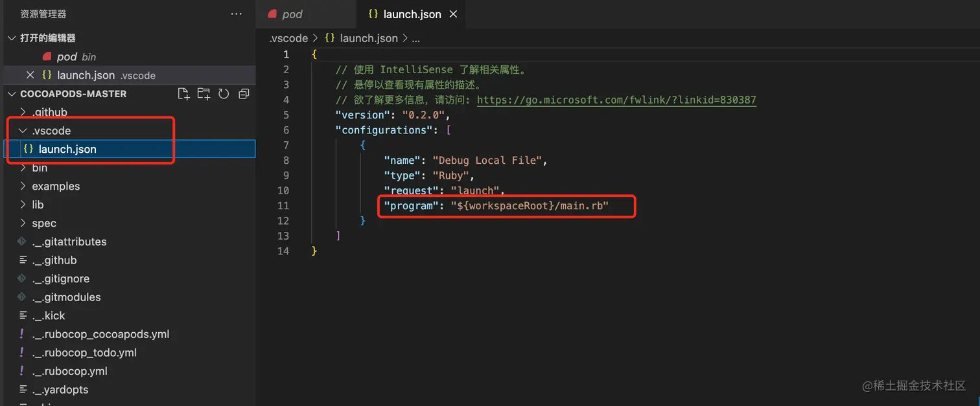980x406 pixels.
Task: Collapse the .vscode folder
Action: [23, 130]
